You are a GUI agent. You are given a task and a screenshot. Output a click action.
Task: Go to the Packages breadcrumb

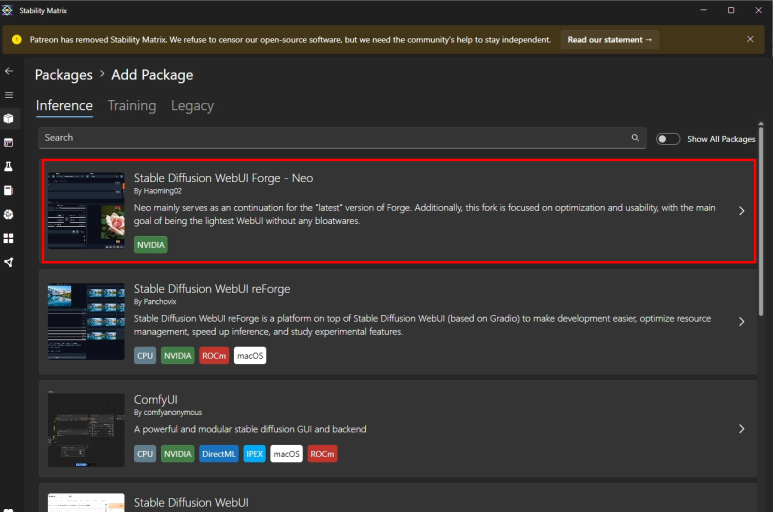pyautogui.click(x=64, y=75)
